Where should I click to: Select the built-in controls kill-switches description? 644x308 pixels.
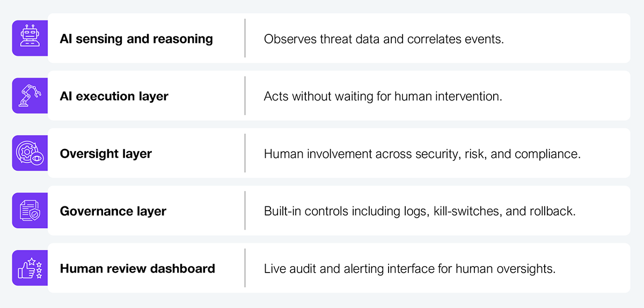click(420, 211)
